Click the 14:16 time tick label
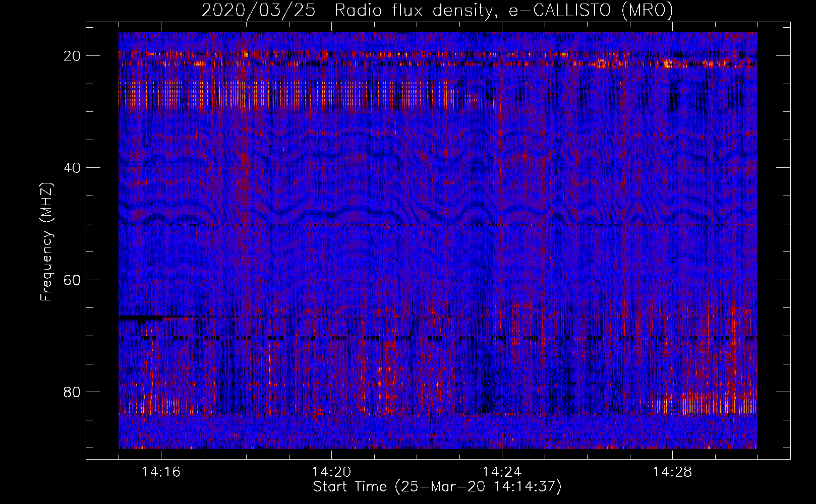The image size is (816, 504). pos(161,472)
